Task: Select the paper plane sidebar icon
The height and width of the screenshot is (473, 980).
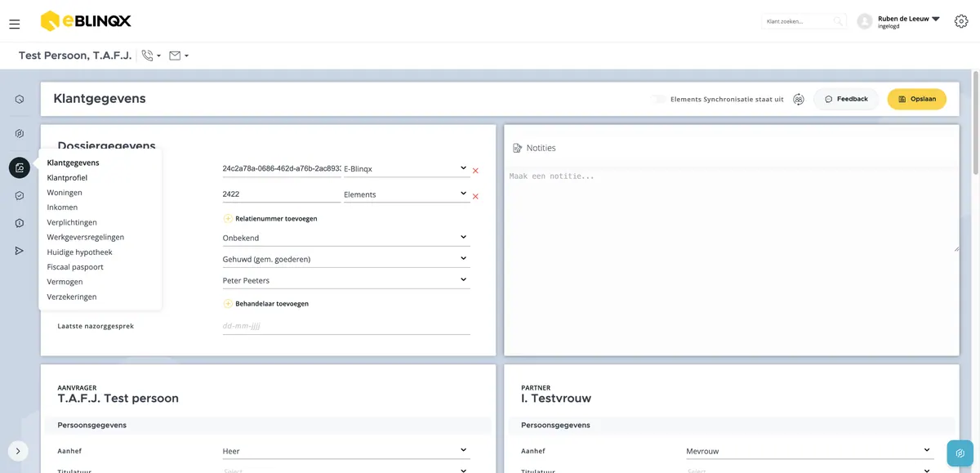Action: click(x=20, y=251)
